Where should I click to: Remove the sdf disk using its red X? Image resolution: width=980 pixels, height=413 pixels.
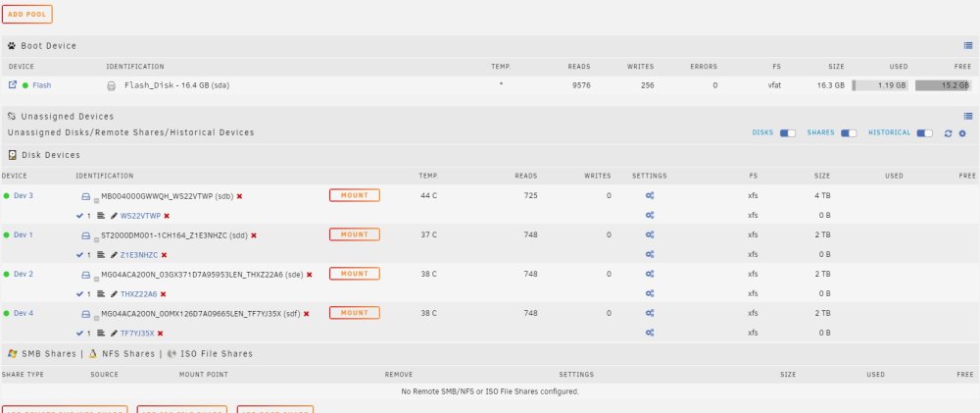[306, 314]
